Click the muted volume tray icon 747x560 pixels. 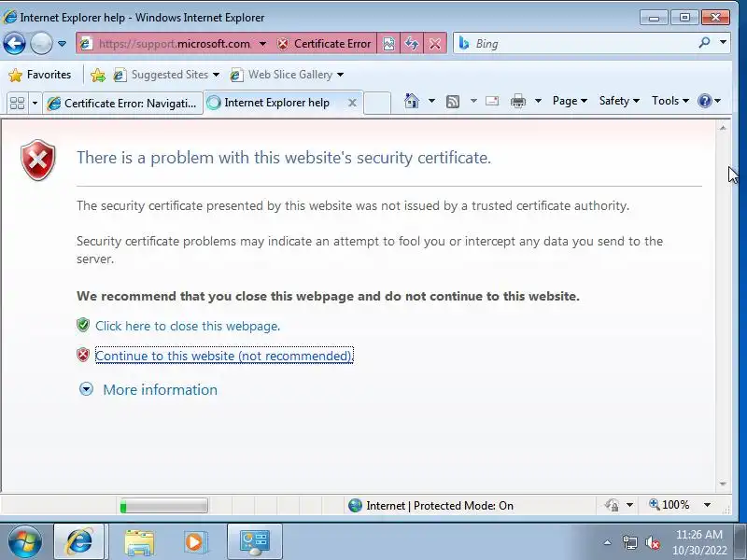[653, 542]
